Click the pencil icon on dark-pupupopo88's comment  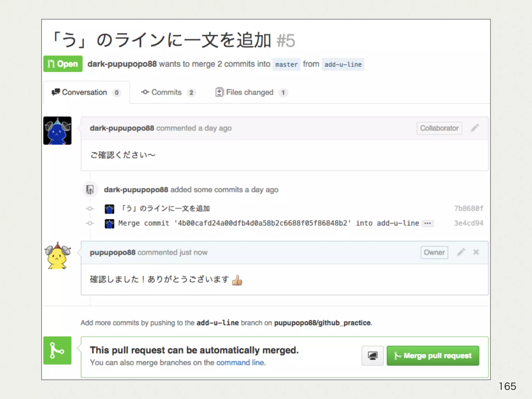point(475,128)
